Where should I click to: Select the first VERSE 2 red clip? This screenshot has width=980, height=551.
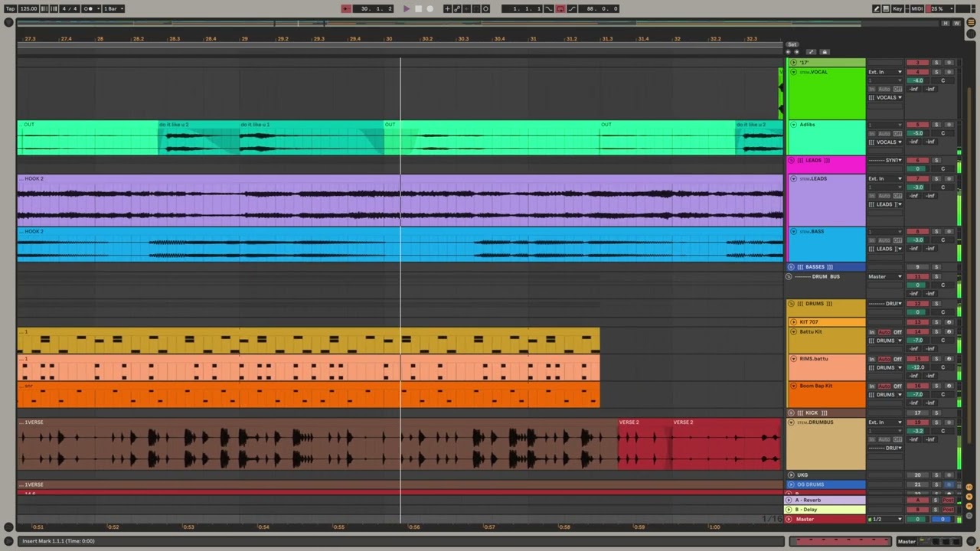point(645,443)
